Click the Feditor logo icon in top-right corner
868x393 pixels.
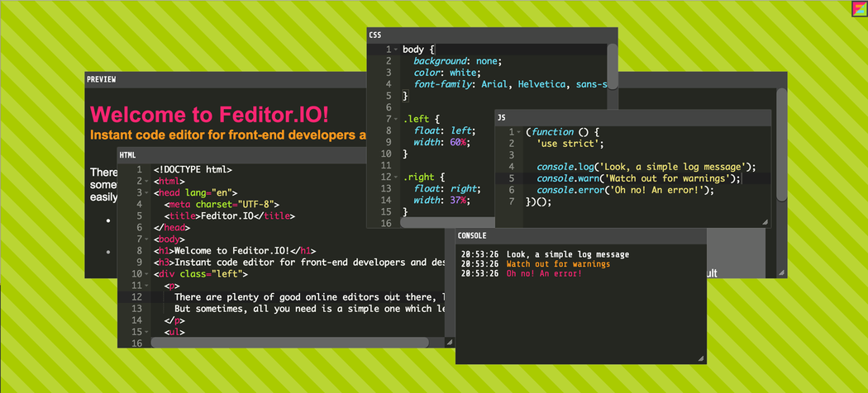[858, 9]
